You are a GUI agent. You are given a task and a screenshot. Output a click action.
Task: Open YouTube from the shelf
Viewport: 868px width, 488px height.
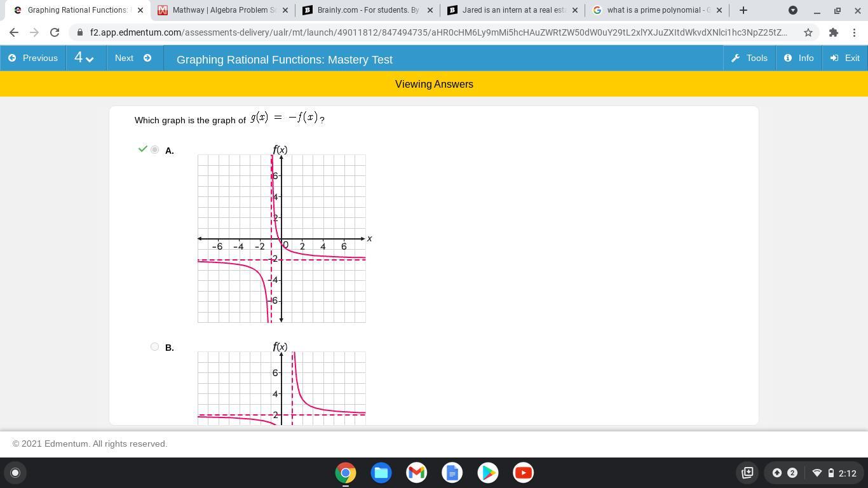coord(524,473)
